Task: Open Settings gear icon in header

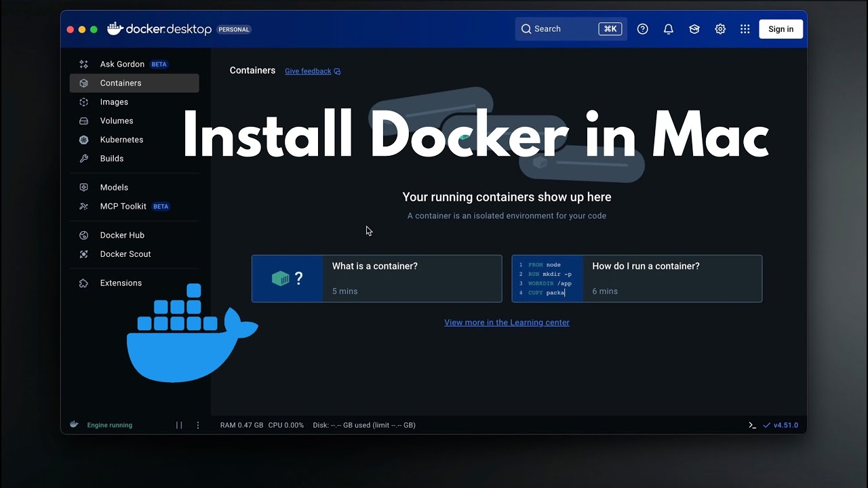Action: pyautogui.click(x=720, y=29)
